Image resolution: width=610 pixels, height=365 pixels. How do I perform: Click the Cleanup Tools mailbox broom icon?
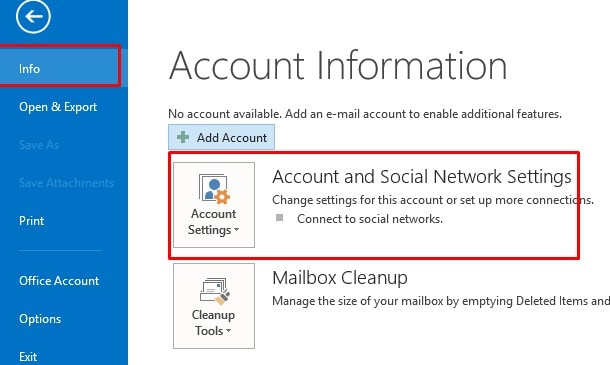click(x=214, y=291)
